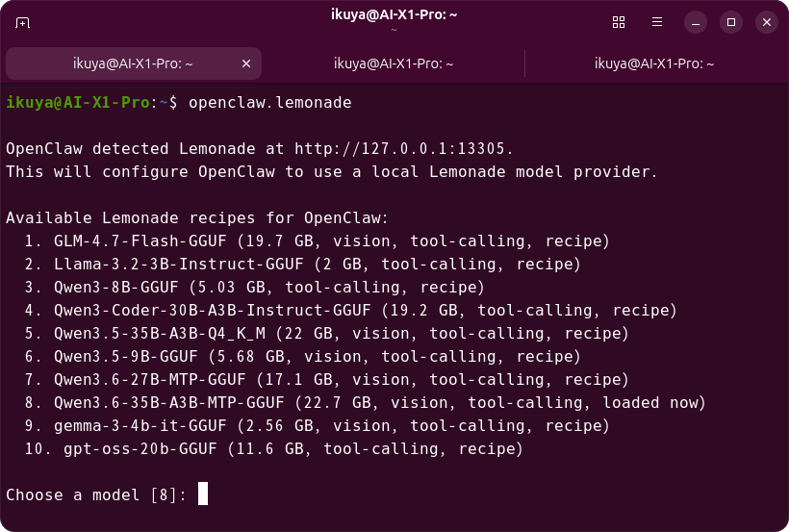Switch to the second terminal tab

tap(394, 63)
